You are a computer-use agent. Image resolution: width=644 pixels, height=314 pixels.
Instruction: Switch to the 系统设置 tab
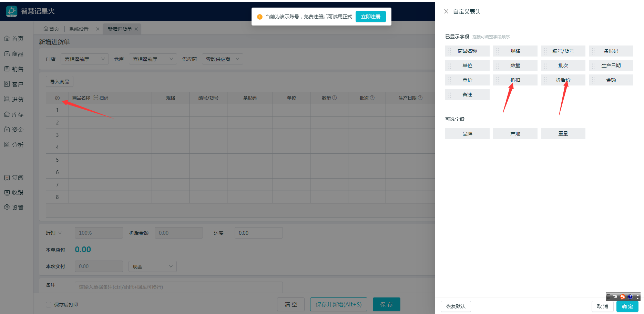click(79, 29)
